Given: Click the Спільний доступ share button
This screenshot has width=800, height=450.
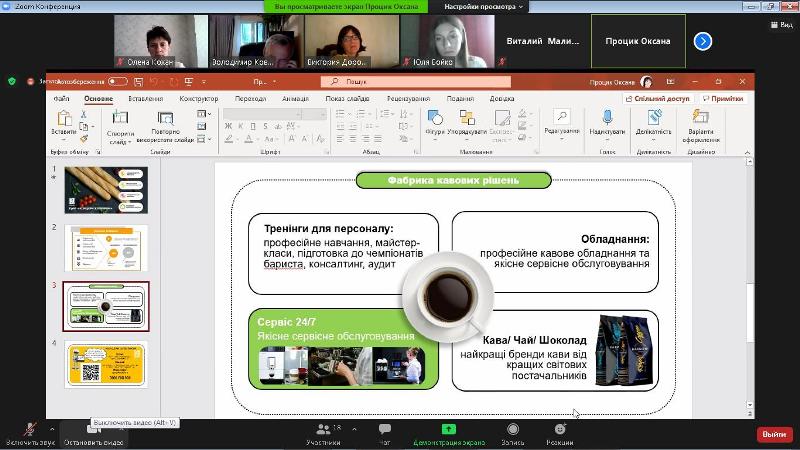Looking at the screenshot, I should pyautogui.click(x=657, y=99).
